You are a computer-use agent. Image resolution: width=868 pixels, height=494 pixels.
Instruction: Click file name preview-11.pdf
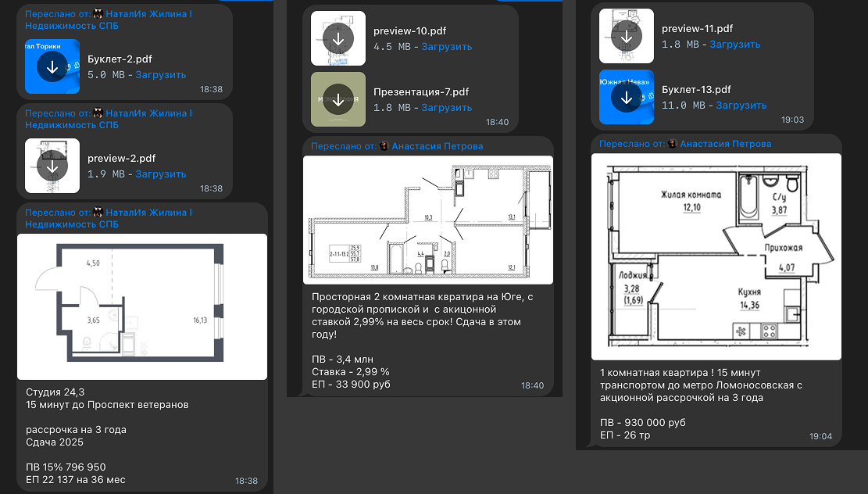click(x=698, y=28)
